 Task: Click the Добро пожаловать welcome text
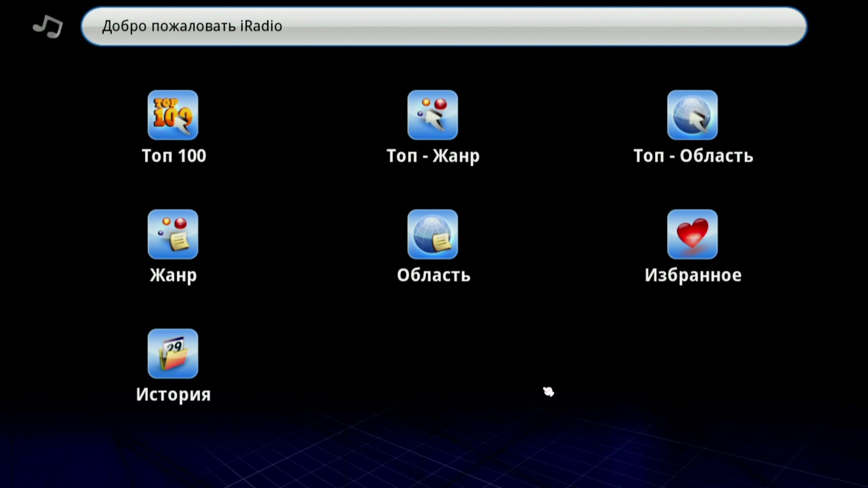click(x=170, y=26)
